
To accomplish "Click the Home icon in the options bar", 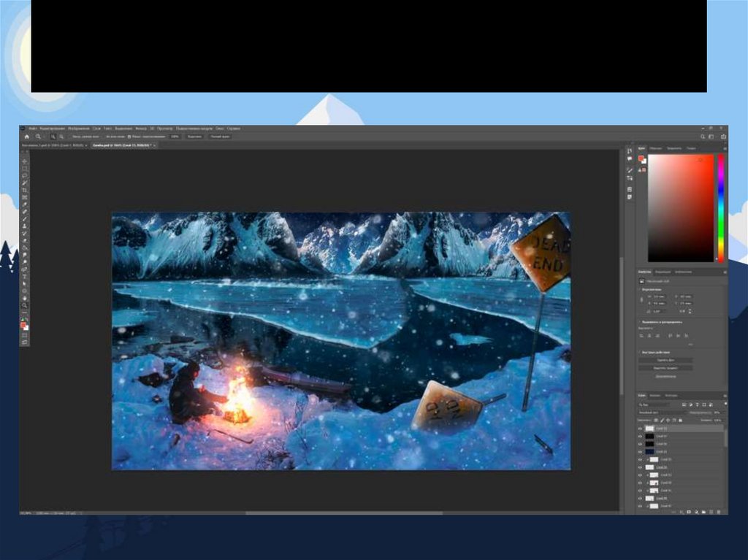I will pos(27,137).
